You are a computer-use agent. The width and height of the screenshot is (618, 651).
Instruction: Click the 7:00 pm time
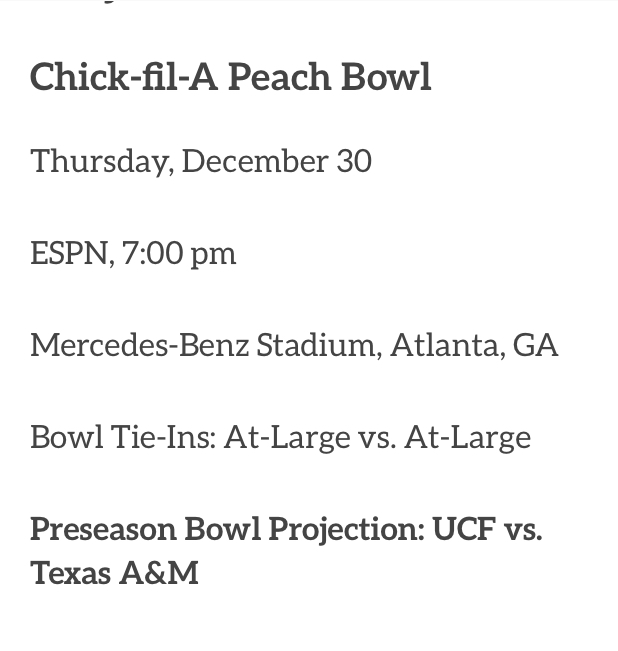[x=179, y=254]
